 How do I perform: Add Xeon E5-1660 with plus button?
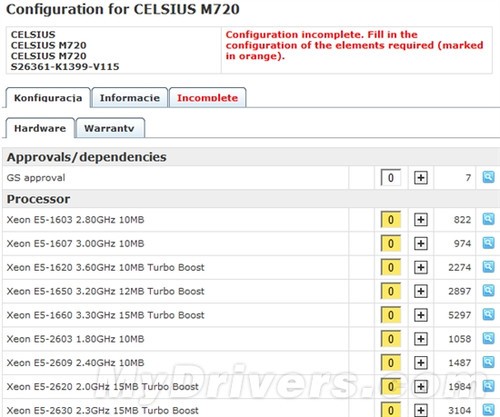pos(421,315)
